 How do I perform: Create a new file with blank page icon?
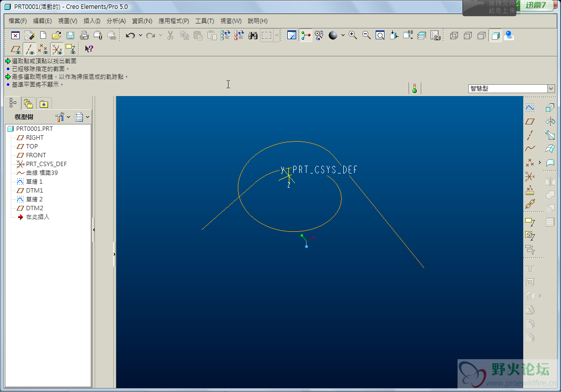43,35
